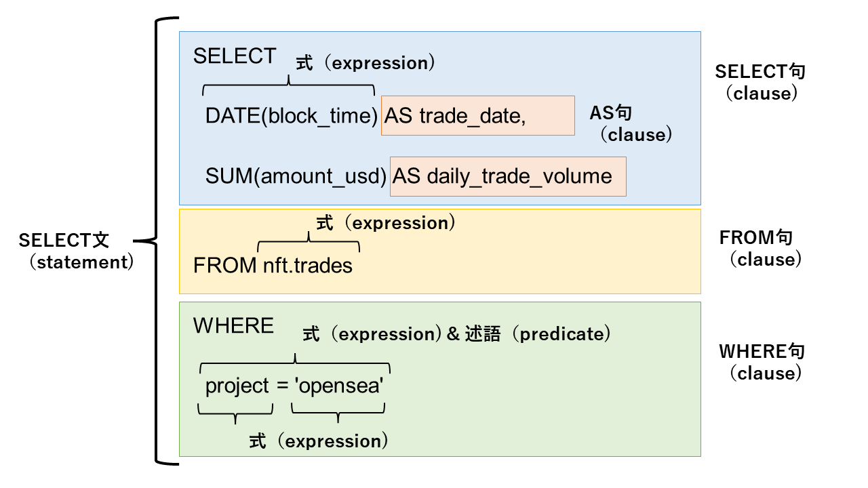The height and width of the screenshot is (488, 868).
Task: Click the AS trade_date, orange box
Action: [478, 115]
